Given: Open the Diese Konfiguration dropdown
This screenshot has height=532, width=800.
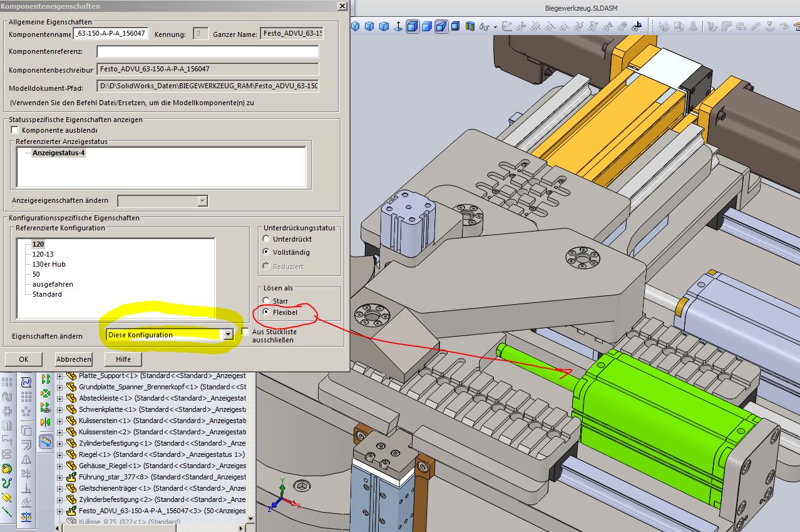Looking at the screenshot, I should pos(228,335).
